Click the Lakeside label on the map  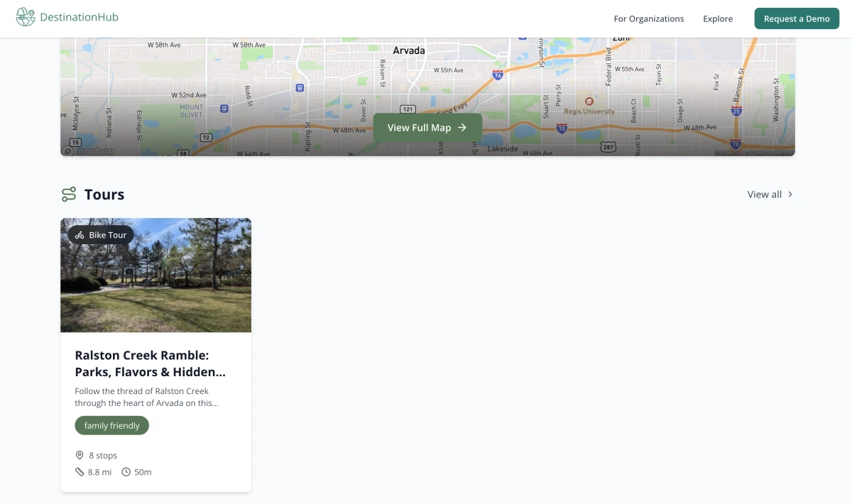[503, 149]
